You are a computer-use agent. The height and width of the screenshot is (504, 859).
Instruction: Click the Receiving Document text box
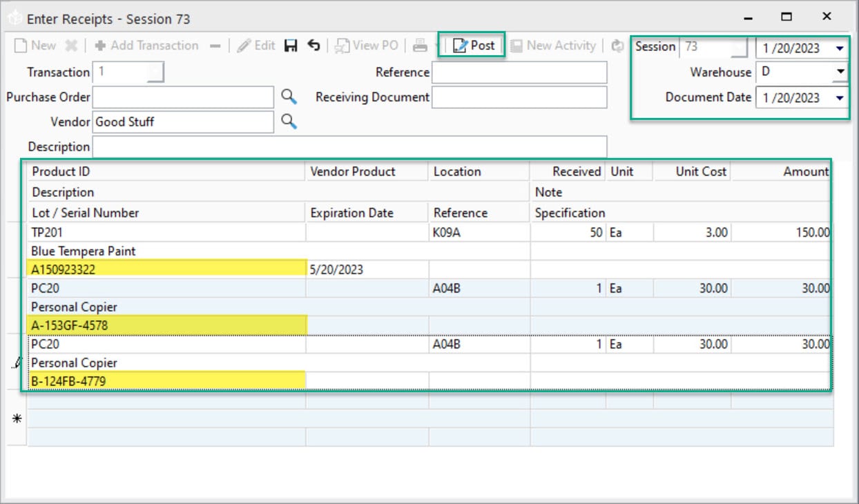(518, 97)
